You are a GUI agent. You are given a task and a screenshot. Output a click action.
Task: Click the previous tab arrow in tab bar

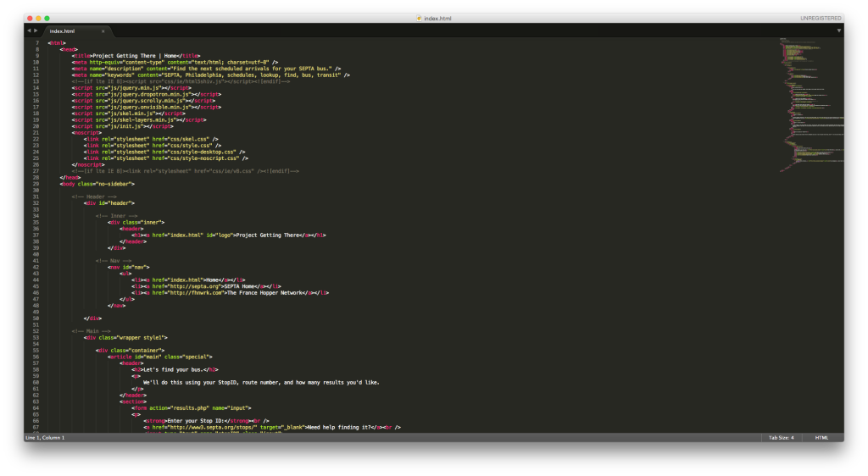(29, 30)
